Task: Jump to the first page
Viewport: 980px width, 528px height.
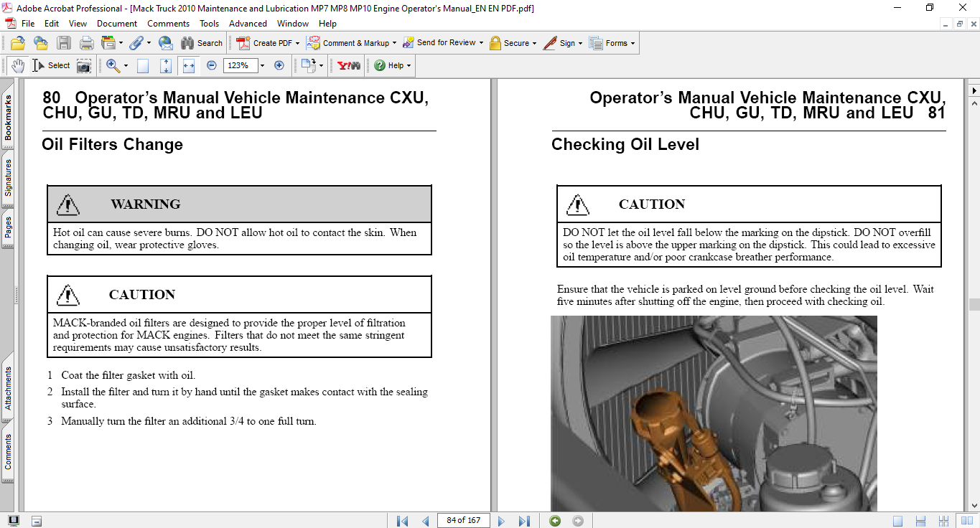Action: (402, 521)
